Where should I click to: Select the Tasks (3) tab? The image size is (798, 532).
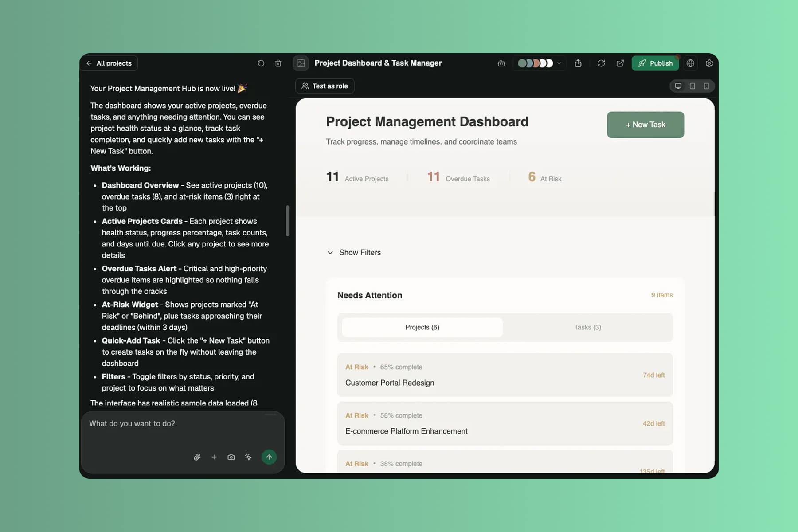pos(587,328)
